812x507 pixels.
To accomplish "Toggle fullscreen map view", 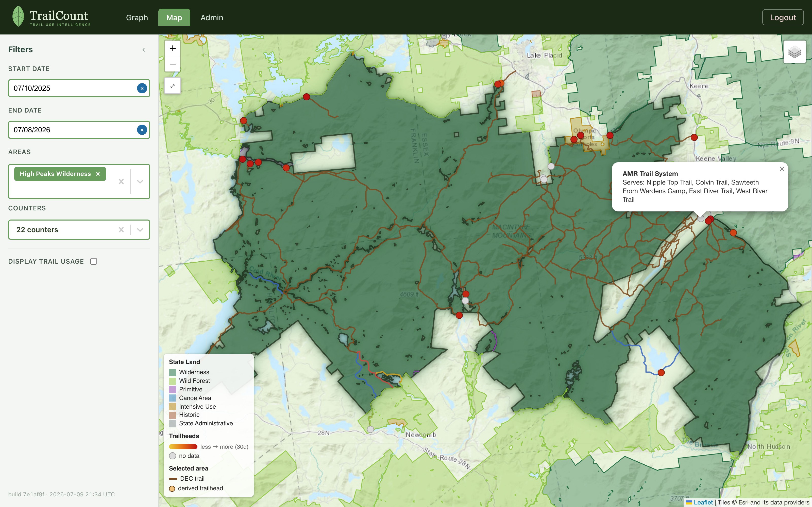I will (x=173, y=86).
